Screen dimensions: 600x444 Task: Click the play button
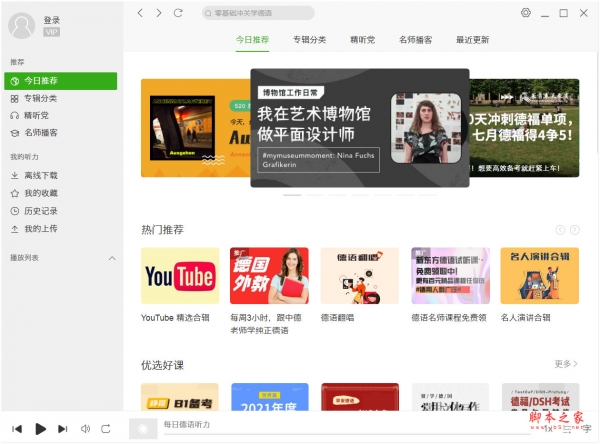click(x=40, y=429)
